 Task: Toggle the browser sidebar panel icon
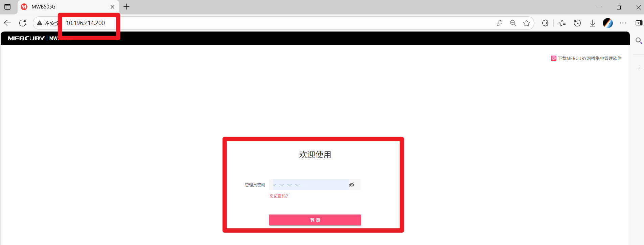[x=639, y=23]
